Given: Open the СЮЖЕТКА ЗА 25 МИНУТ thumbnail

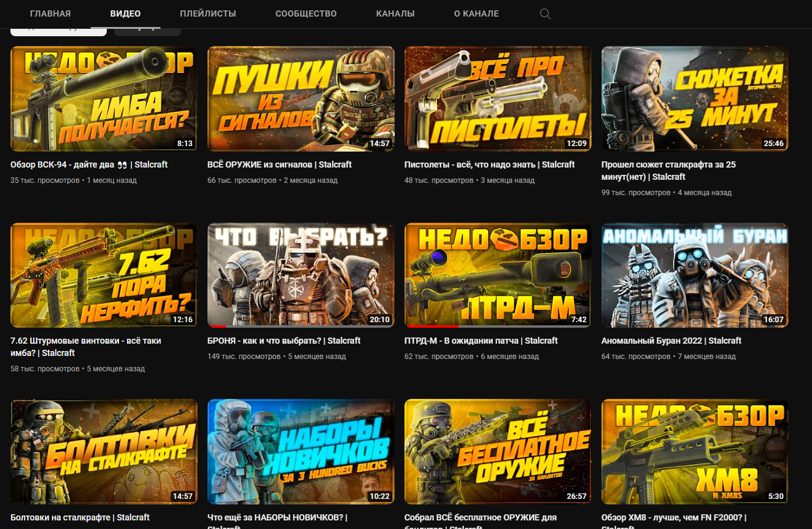Looking at the screenshot, I should pos(695,99).
